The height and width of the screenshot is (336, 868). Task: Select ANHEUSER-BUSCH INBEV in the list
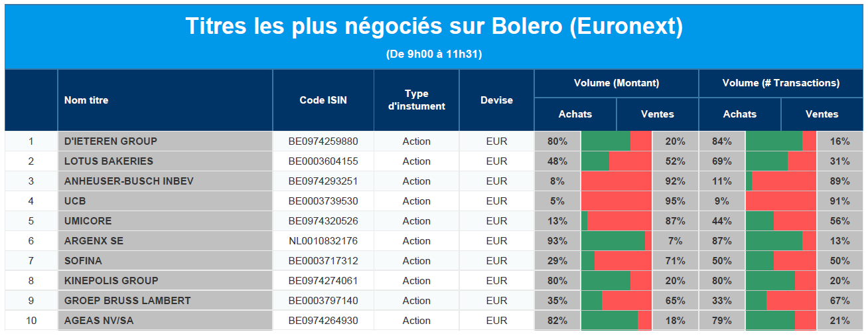click(129, 181)
